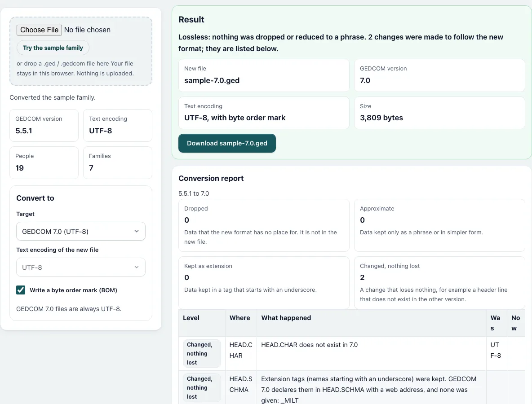Click the 'Converted the sample family.' status
Screen dimensions: 532x404
coord(53,97)
